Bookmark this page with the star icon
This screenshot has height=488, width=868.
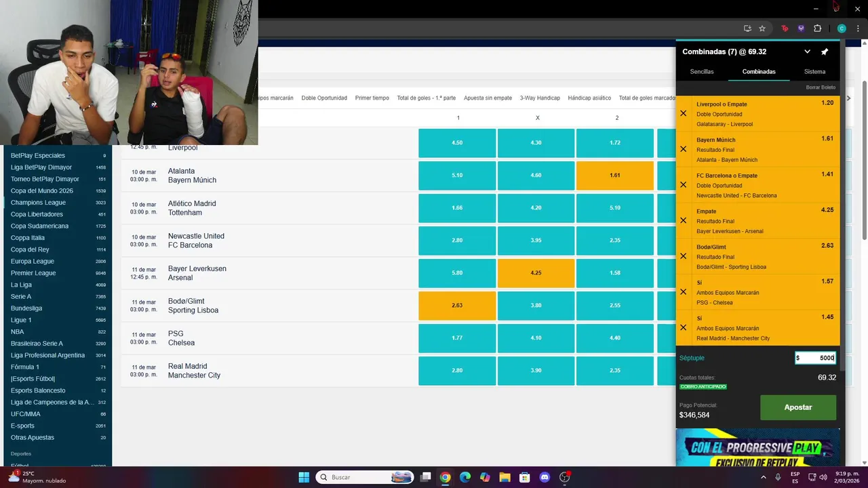pyautogui.click(x=762, y=28)
